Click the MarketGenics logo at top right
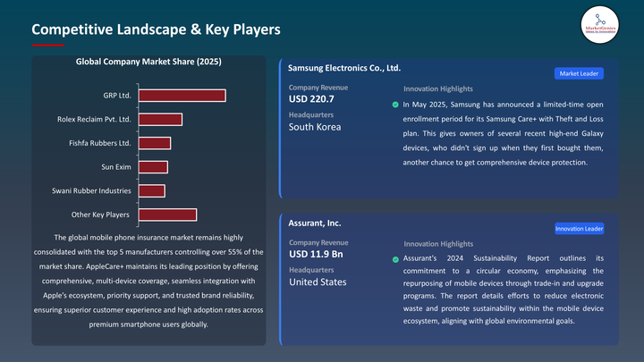Screen dimensions: 644x362 [599, 25]
